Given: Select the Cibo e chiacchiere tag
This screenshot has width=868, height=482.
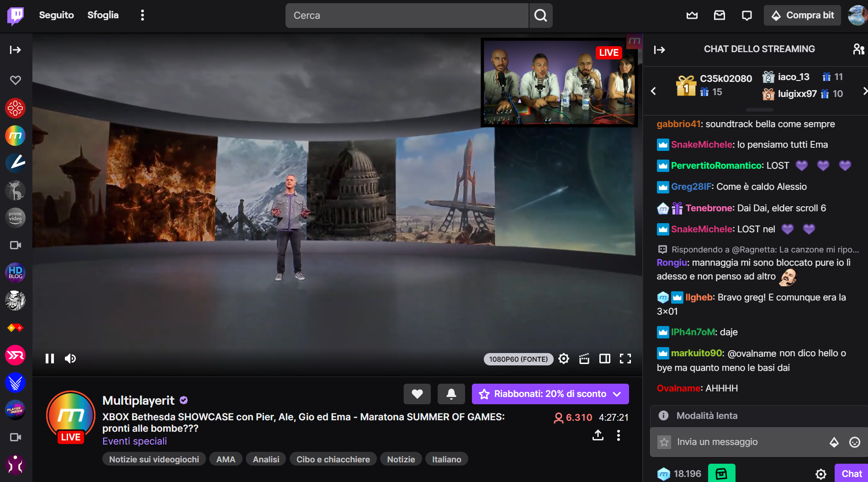Looking at the screenshot, I should point(333,459).
